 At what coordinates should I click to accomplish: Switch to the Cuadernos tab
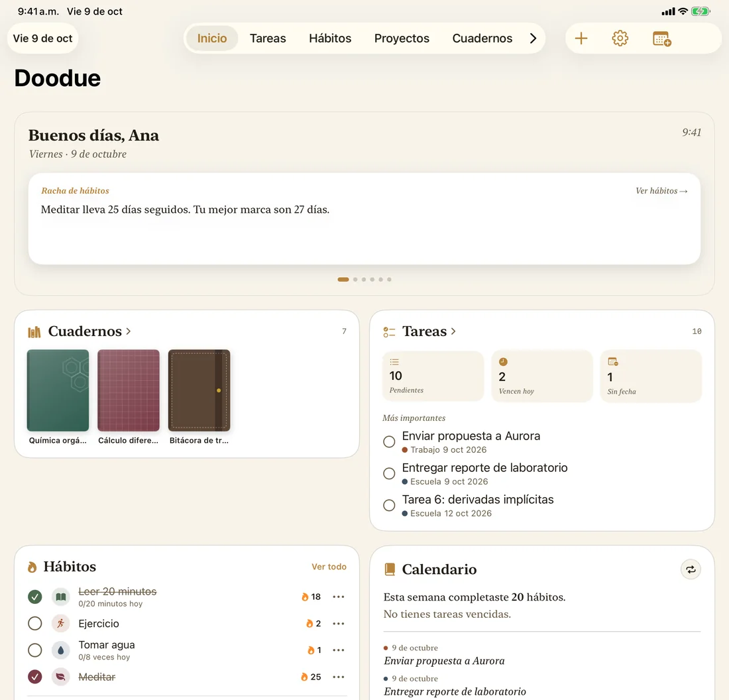point(482,38)
